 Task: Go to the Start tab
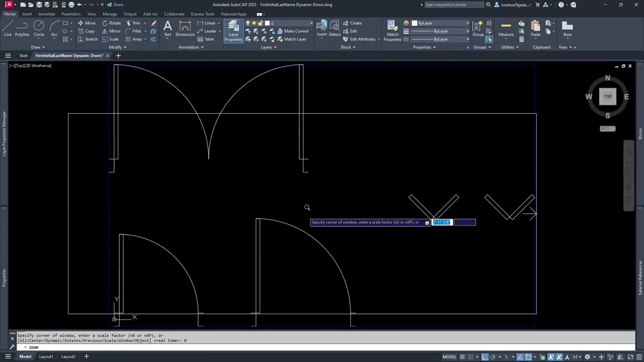coord(23,55)
